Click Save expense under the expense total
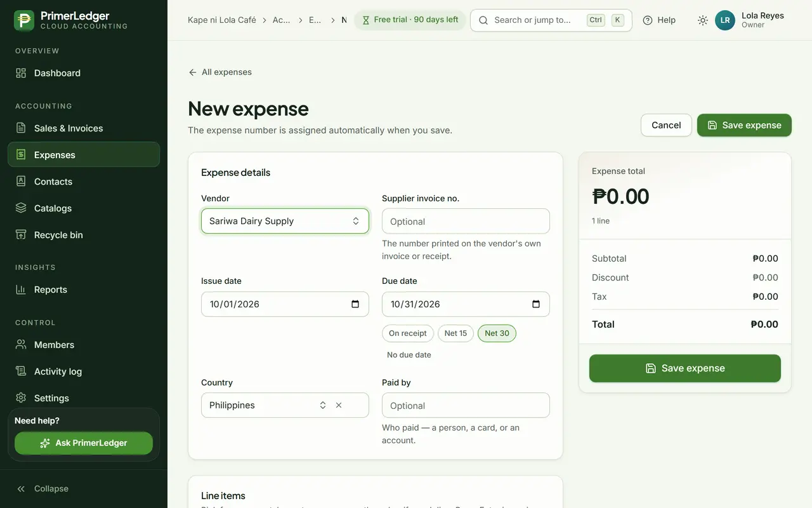 click(685, 368)
